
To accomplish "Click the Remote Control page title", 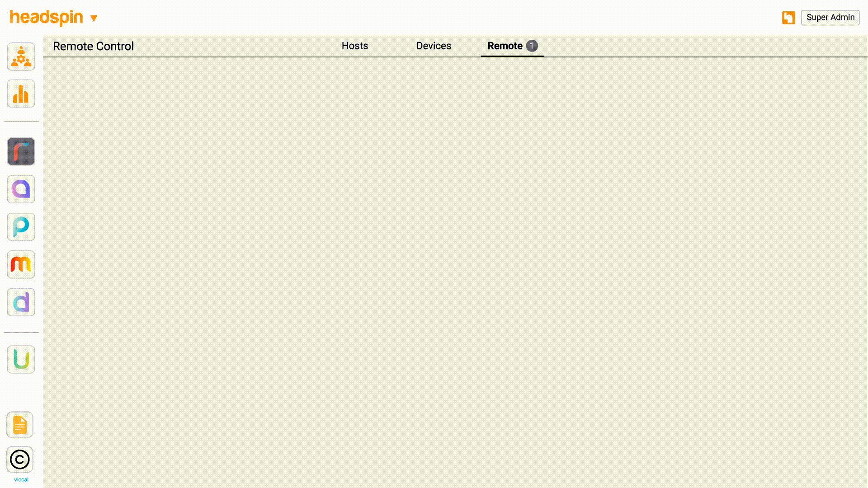I will (93, 46).
